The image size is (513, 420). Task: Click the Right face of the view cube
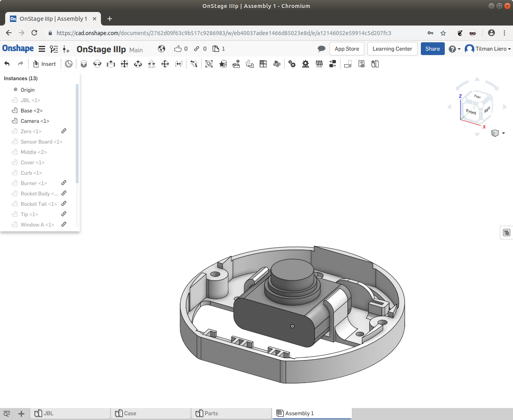point(487,109)
